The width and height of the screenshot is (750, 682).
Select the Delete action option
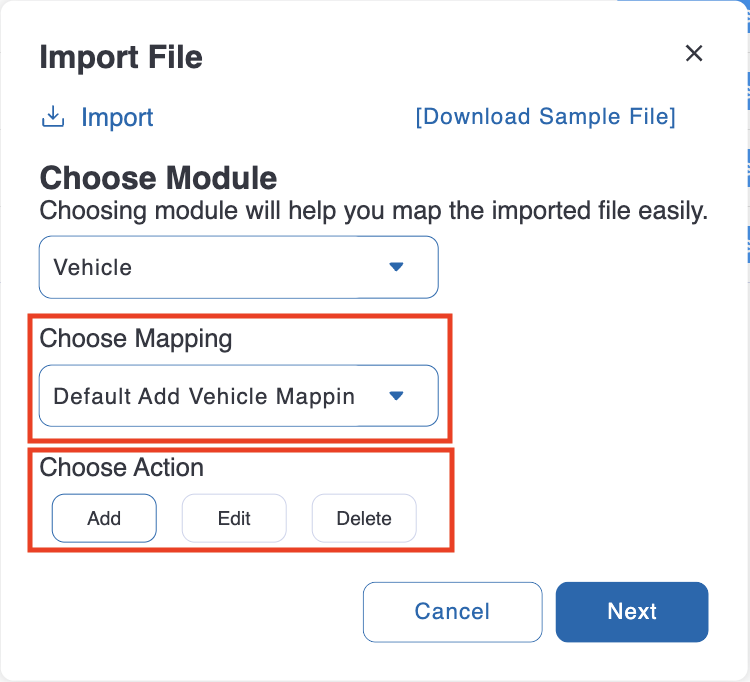click(364, 518)
